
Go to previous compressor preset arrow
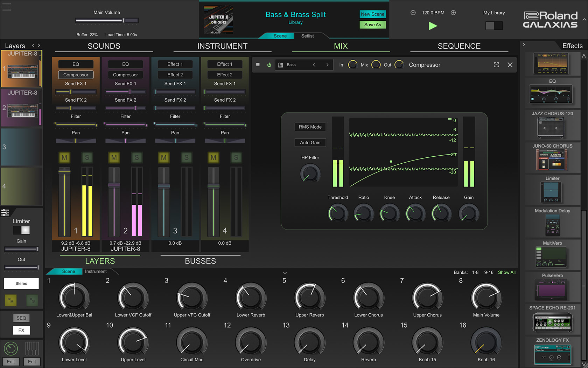click(x=314, y=65)
